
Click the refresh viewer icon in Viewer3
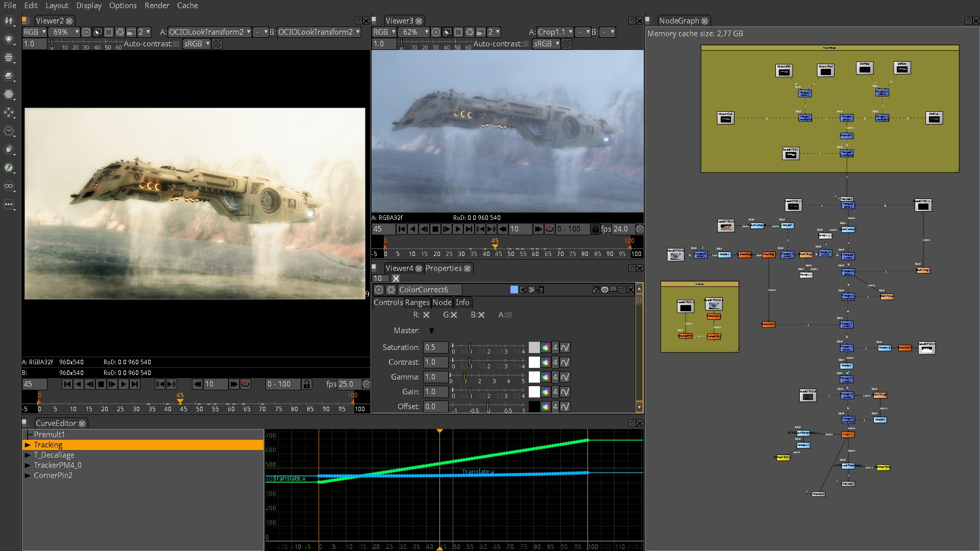coord(470,32)
